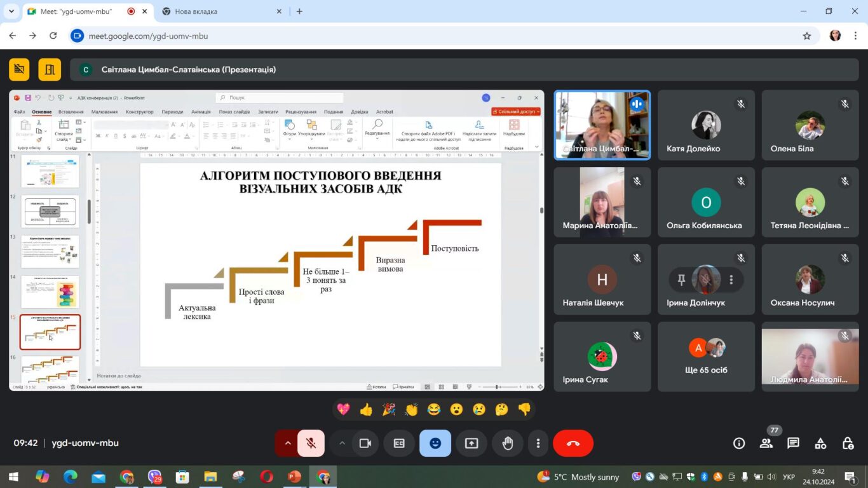Screen dimensions: 868x488
Task: Open More options three-dot menu
Action: click(x=538, y=444)
